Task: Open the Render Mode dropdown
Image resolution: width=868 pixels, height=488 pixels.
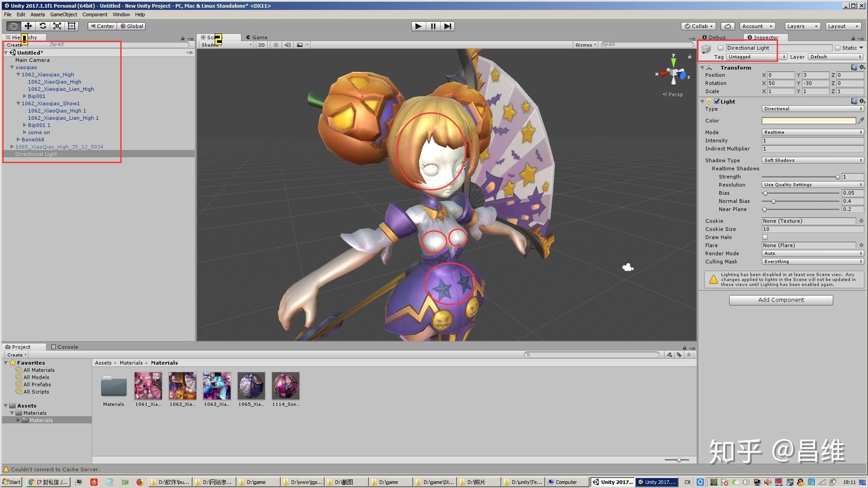Action: [813, 253]
